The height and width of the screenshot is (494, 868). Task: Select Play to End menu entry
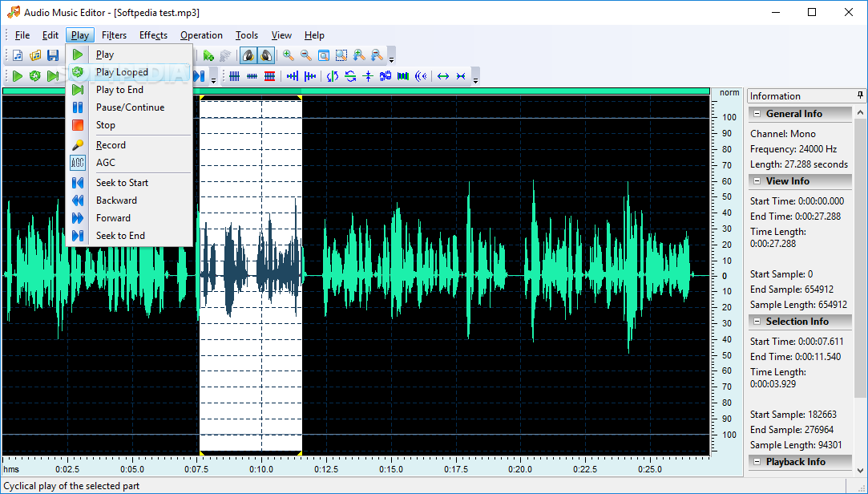(x=131, y=90)
